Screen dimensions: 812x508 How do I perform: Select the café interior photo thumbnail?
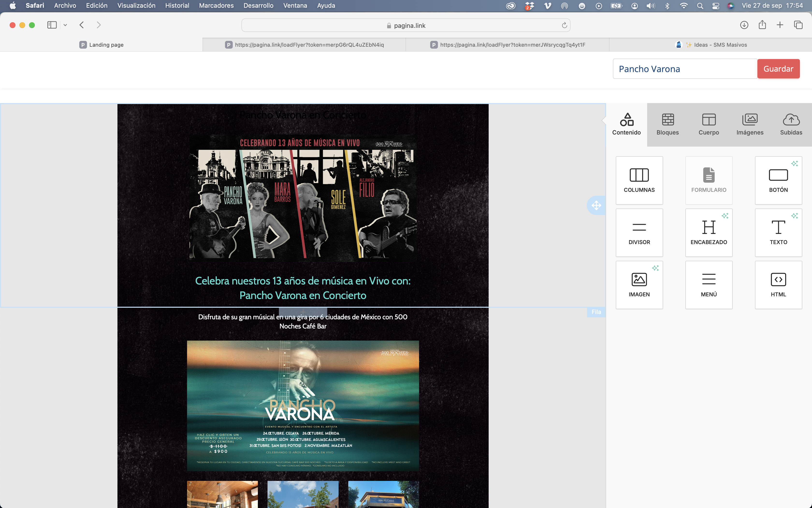click(223, 494)
